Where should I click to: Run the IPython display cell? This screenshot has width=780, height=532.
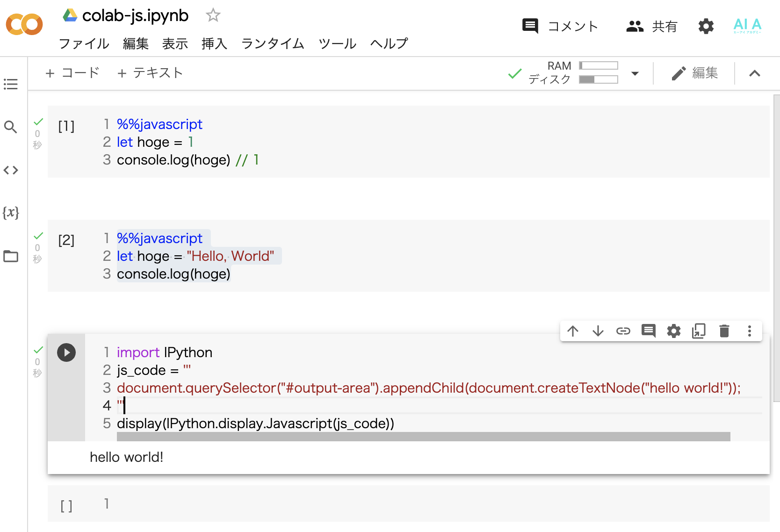click(x=66, y=352)
